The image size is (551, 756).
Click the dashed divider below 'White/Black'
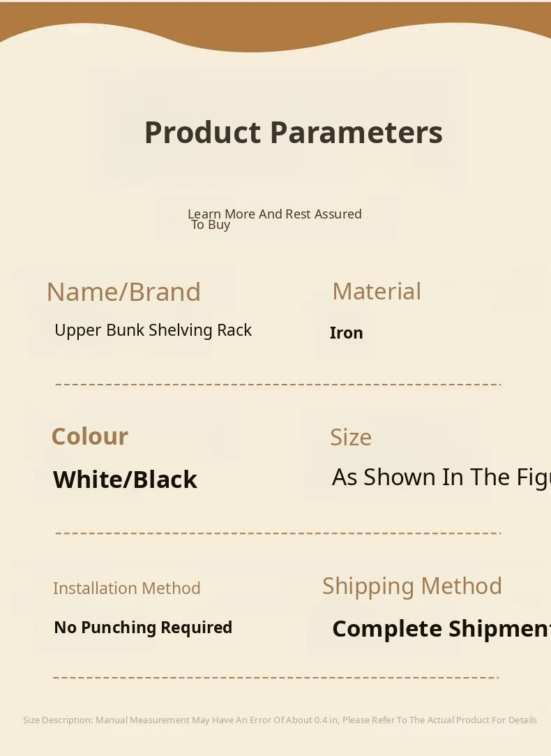[x=278, y=533]
